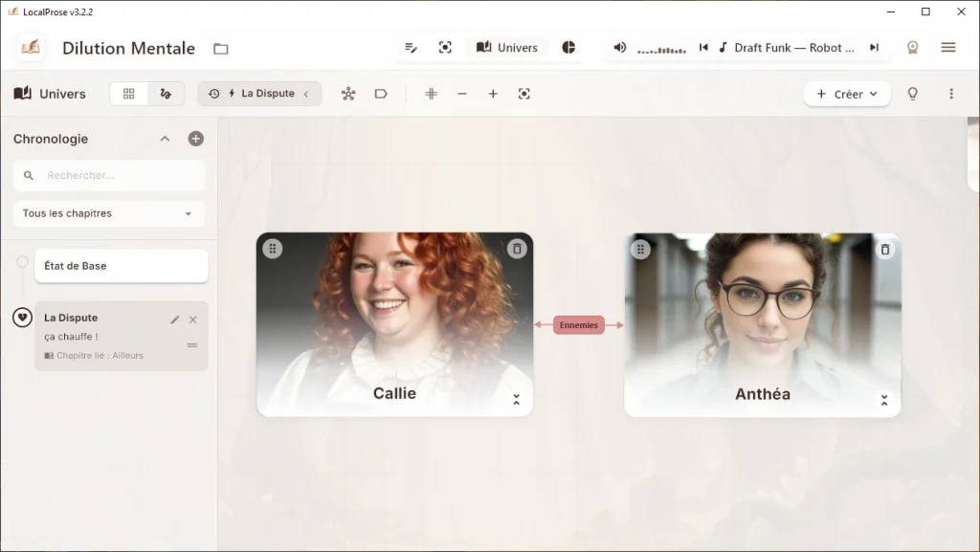Collapse the La Dispute chip chevron

click(x=306, y=95)
